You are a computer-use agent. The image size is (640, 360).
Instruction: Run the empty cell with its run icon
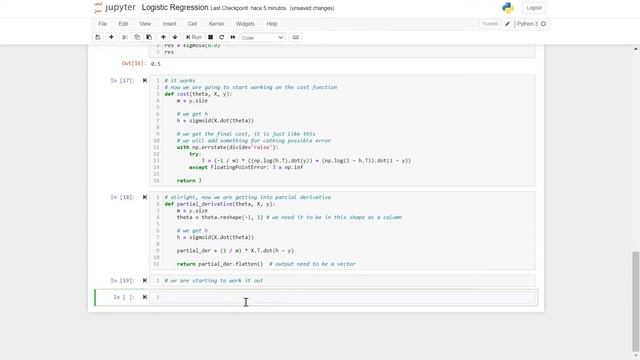[x=144, y=297]
